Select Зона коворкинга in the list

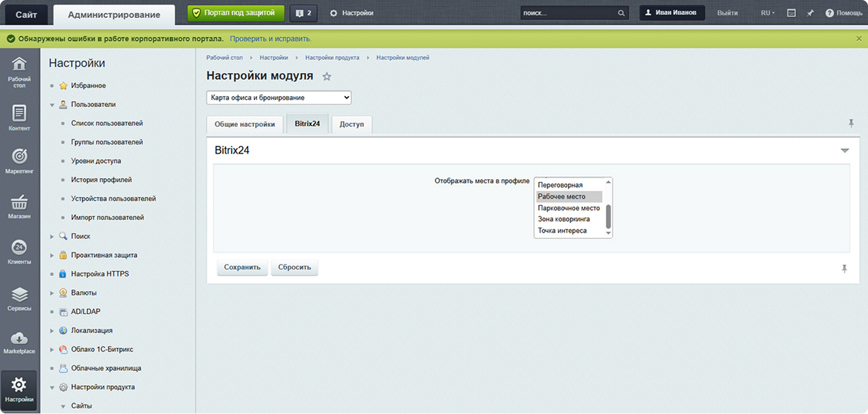pos(569,219)
